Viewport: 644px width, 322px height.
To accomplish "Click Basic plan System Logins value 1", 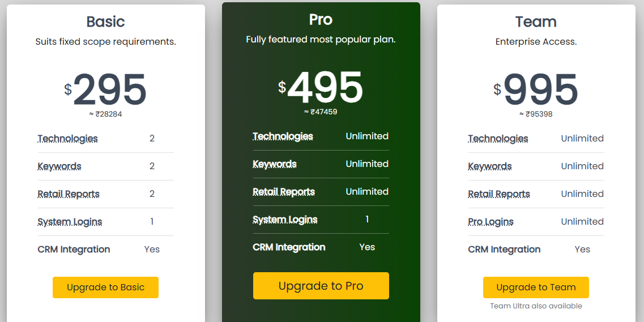I will (152, 221).
